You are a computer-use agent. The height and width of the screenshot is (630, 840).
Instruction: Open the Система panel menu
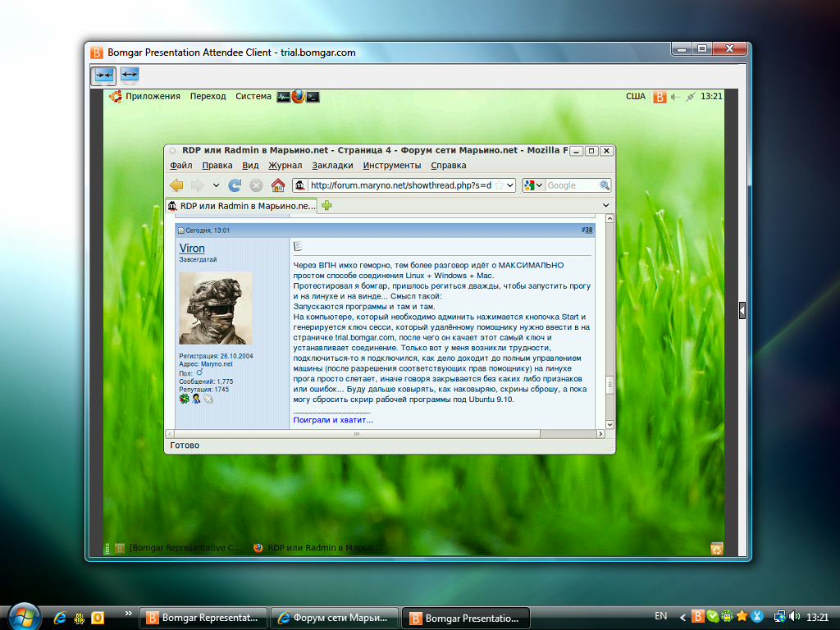click(253, 97)
